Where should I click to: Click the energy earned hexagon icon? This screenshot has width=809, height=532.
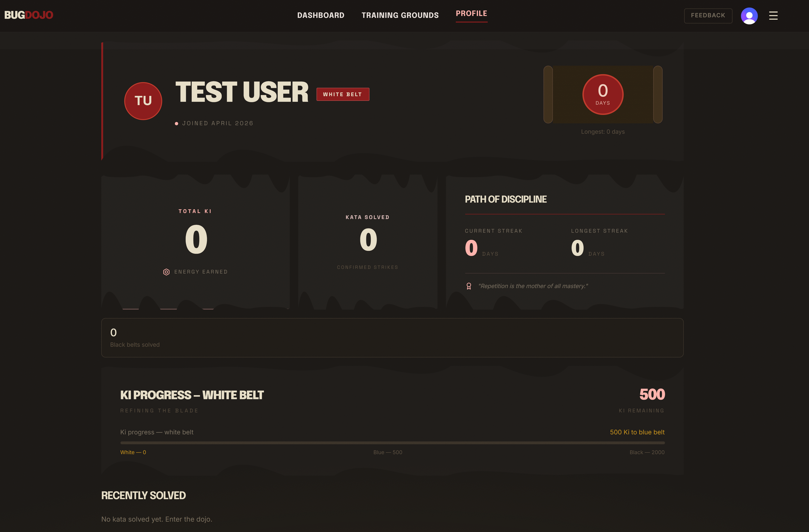tap(166, 272)
